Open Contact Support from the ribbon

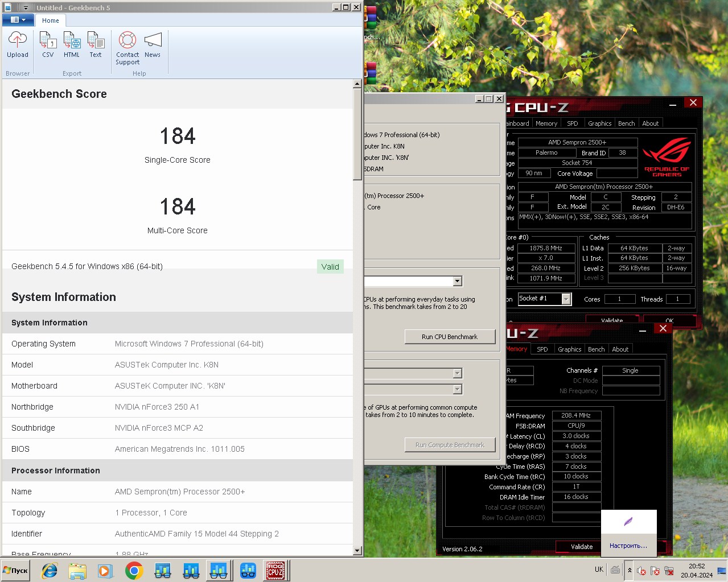[127, 48]
